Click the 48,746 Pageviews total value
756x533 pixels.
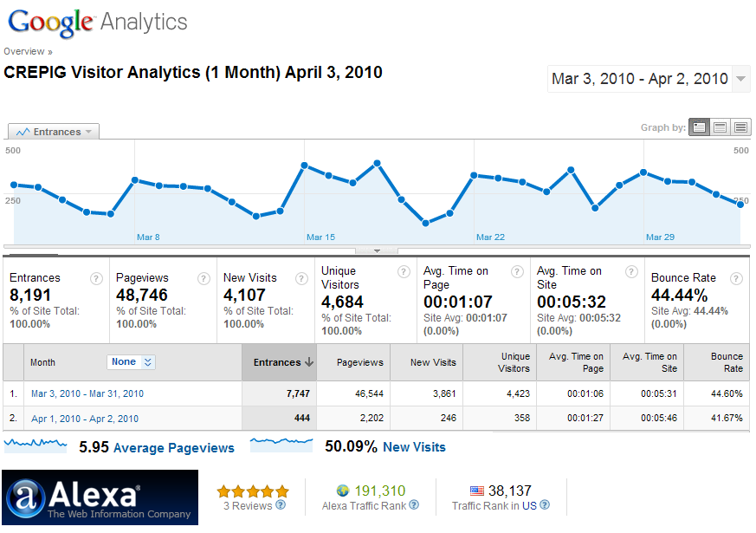pos(142,295)
